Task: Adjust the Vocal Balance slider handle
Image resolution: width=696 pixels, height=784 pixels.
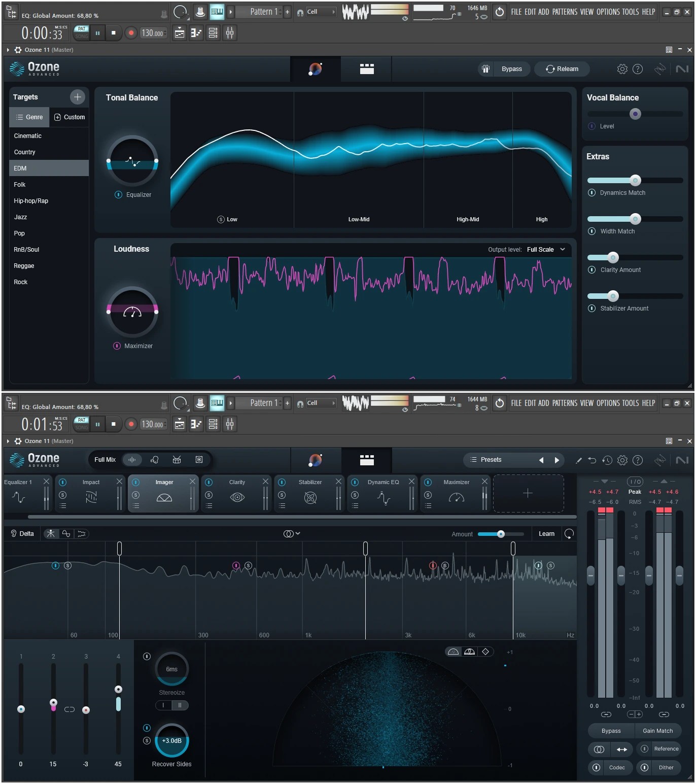Action: click(635, 114)
